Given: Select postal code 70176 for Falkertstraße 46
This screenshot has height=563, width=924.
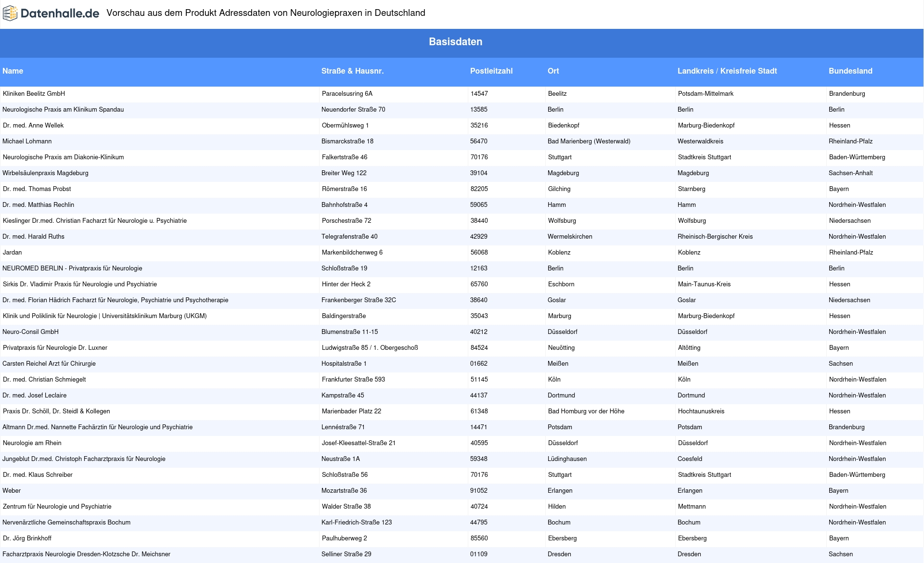Looking at the screenshot, I should (x=479, y=157).
